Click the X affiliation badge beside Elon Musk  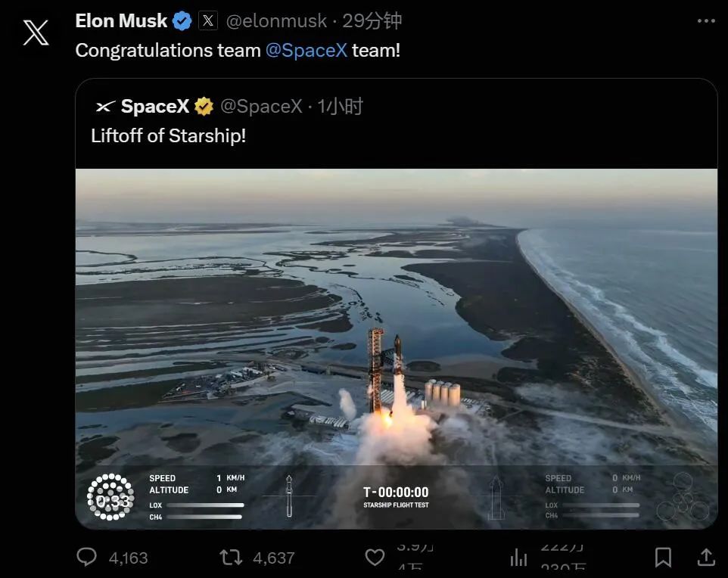[x=208, y=21]
